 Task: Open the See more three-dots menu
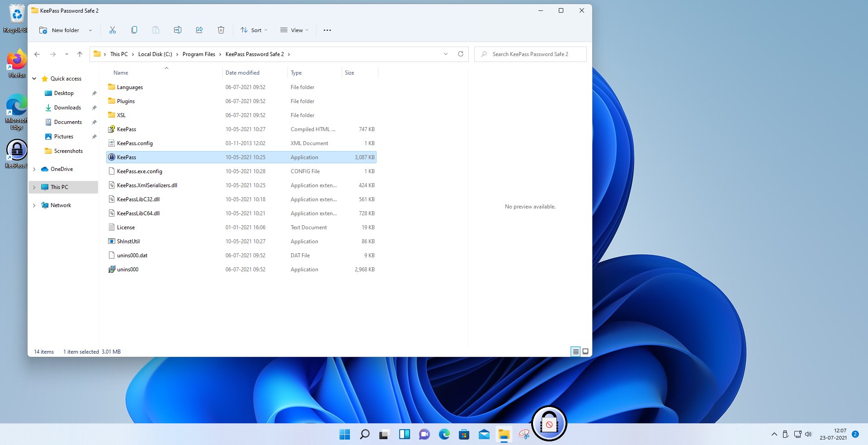tap(327, 30)
